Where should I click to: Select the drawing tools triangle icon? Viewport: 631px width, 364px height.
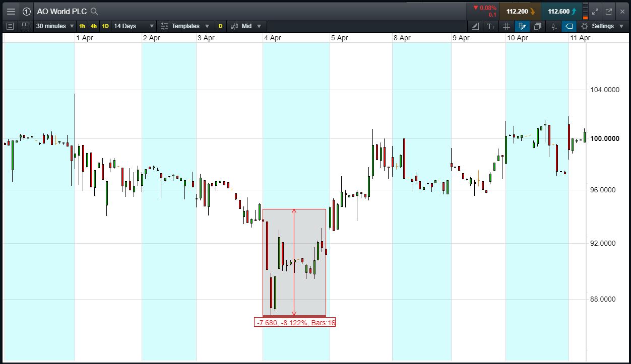(475, 26)
